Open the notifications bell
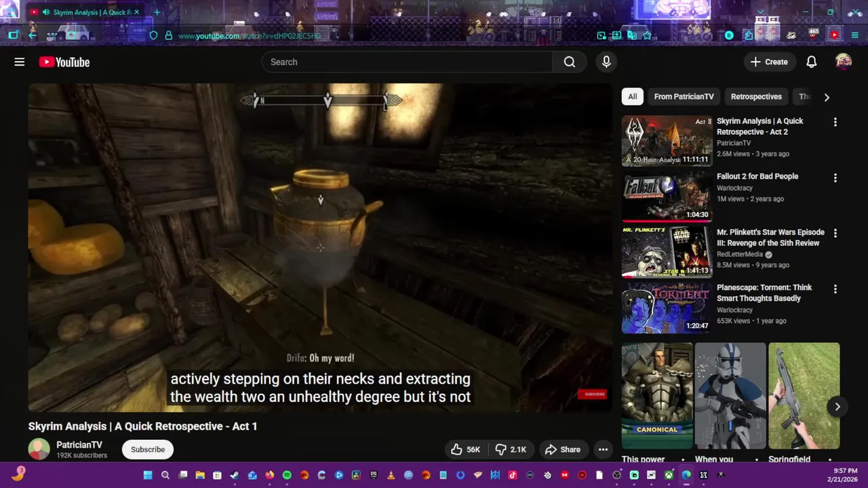 (x=811, y=62)
